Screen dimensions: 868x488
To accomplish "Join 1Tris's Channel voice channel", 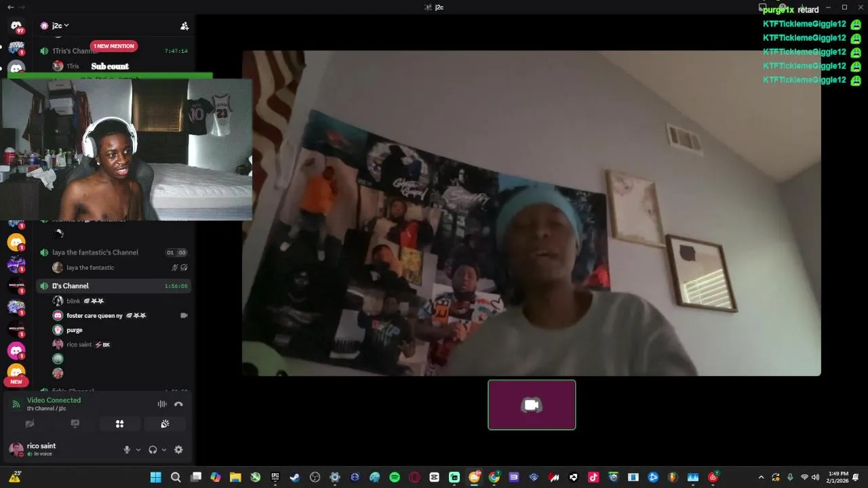I will pos(113,51).
